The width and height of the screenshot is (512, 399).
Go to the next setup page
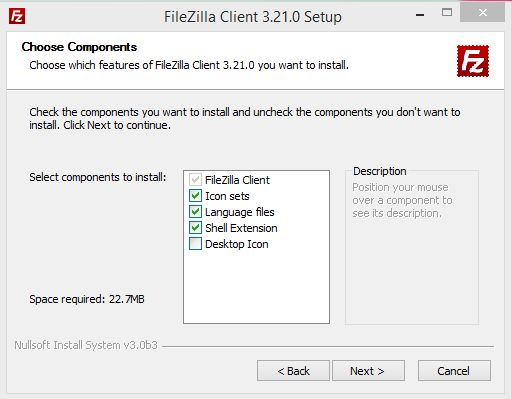(368, 370)
